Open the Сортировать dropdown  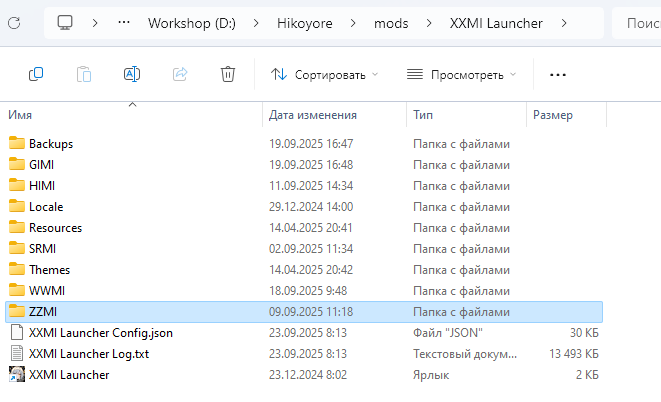point(324,75)
